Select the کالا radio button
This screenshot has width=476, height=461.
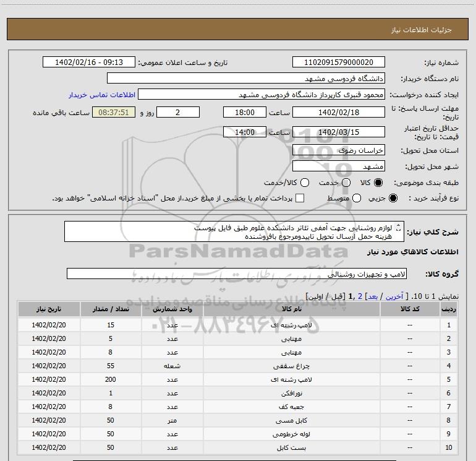point(378,183)
